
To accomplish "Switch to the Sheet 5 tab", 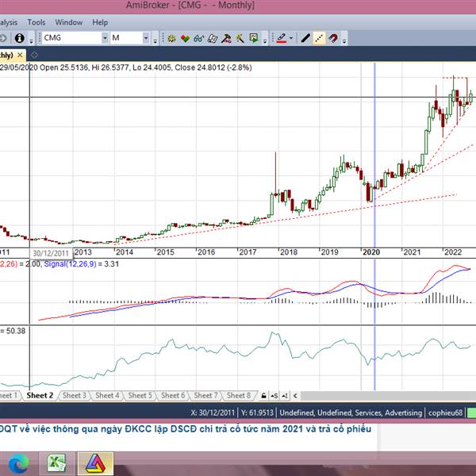I will pyautogui.click(x=140, y=396).
